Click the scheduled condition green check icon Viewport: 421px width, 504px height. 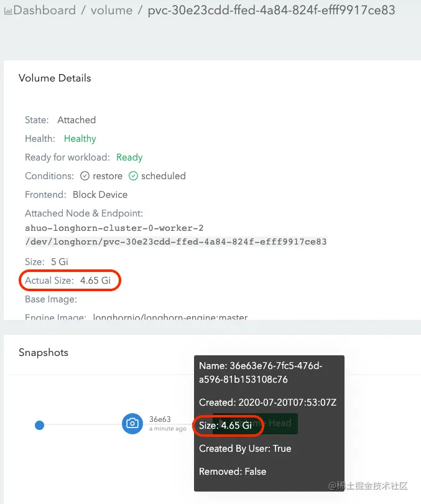133,176
